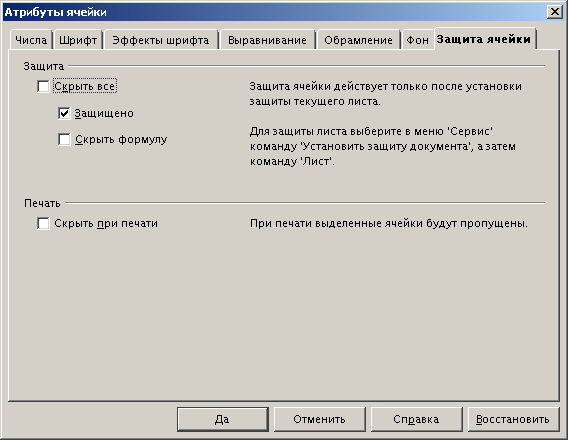568x440 pixels.
Task: Click the Отменить button
Action: coord(319,419)
